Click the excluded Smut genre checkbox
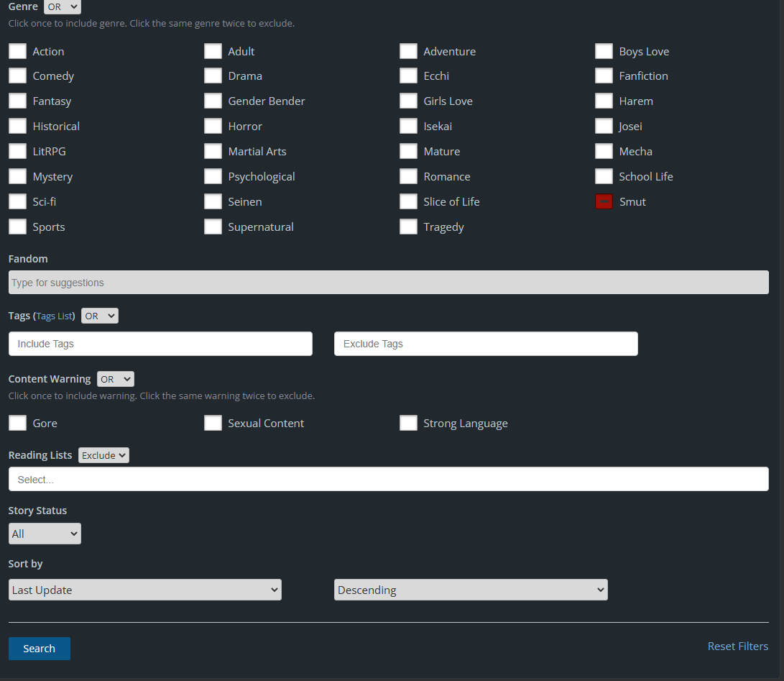 604,202
